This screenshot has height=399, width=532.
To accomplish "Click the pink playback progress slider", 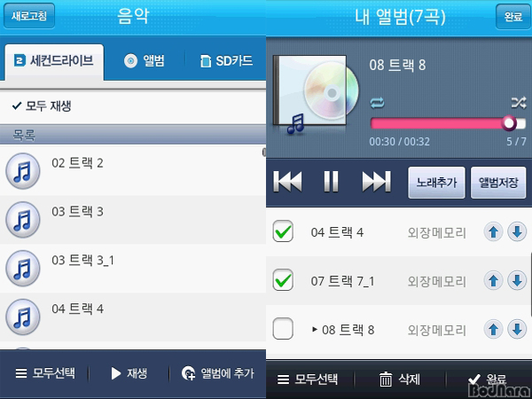I will [448, 123].
